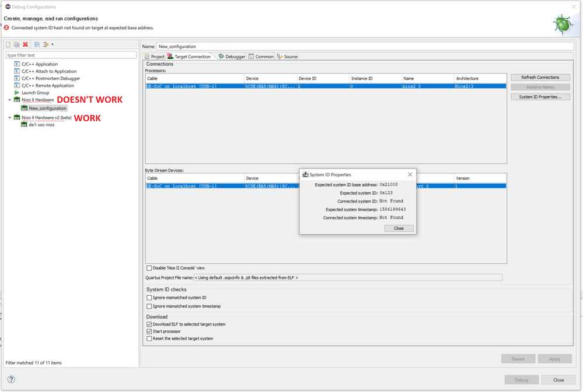Uncheck Download ELF to selected target system
The height and width of the screenshot is (392, 583).
click(x=149, y=324)
